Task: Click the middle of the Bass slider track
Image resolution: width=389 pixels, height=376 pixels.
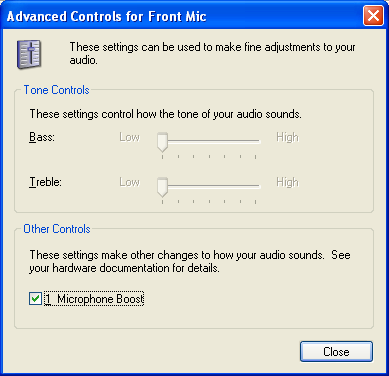Action: (209, 141)
